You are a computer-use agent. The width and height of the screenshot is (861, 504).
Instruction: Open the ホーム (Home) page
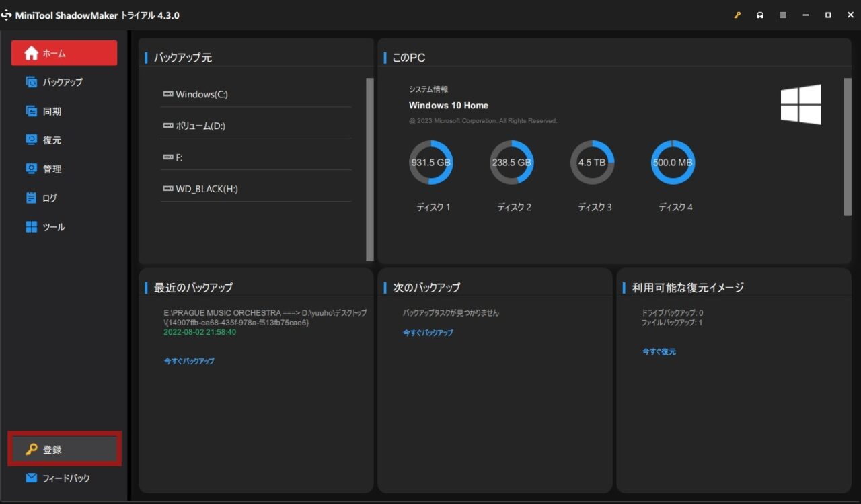point(64,53)
